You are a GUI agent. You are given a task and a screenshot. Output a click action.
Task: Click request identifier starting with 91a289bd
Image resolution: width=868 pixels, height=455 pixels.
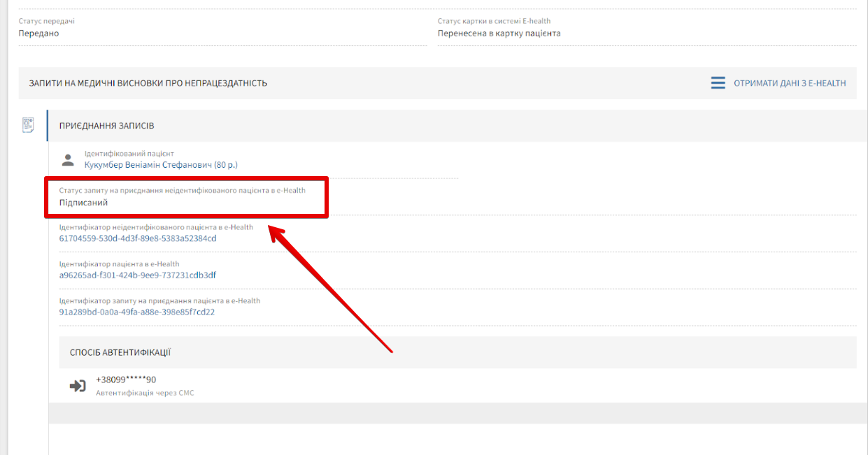pyautogui.click(x=136, y=312)
